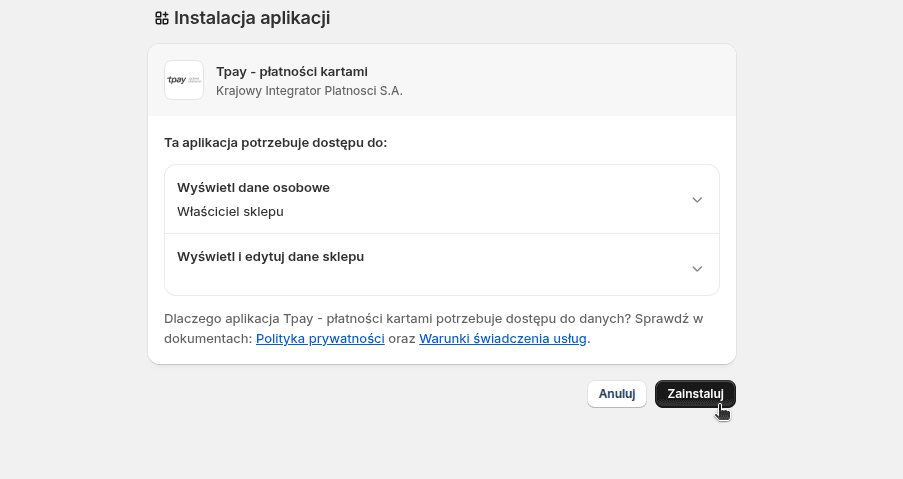Image resolution: width=903 pixels, height=479 pixels.
Task: Open the Polityka prywatności link
Action: (x=320, y=339)
